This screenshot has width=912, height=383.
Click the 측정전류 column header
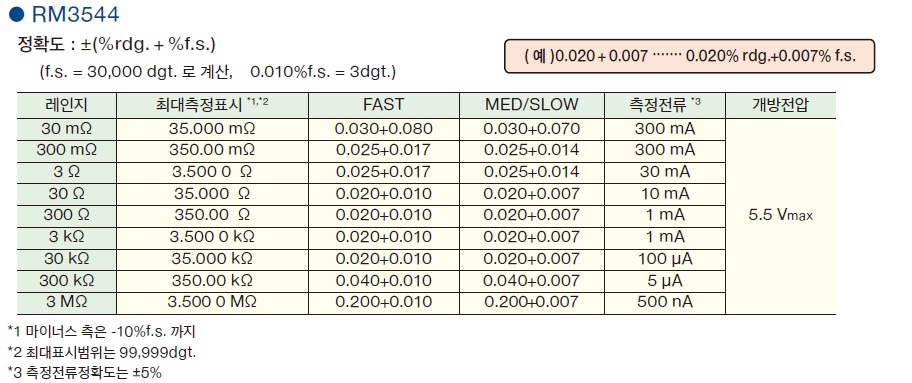pos(665,105)
